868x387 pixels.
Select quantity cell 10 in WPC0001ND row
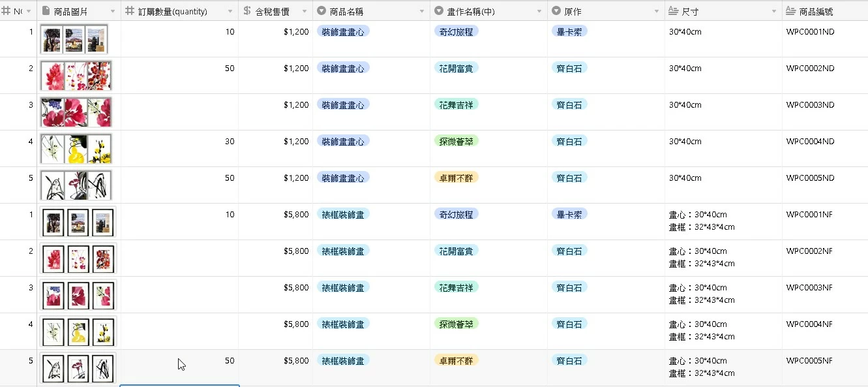pyautogui.click(x=179, y=39)
